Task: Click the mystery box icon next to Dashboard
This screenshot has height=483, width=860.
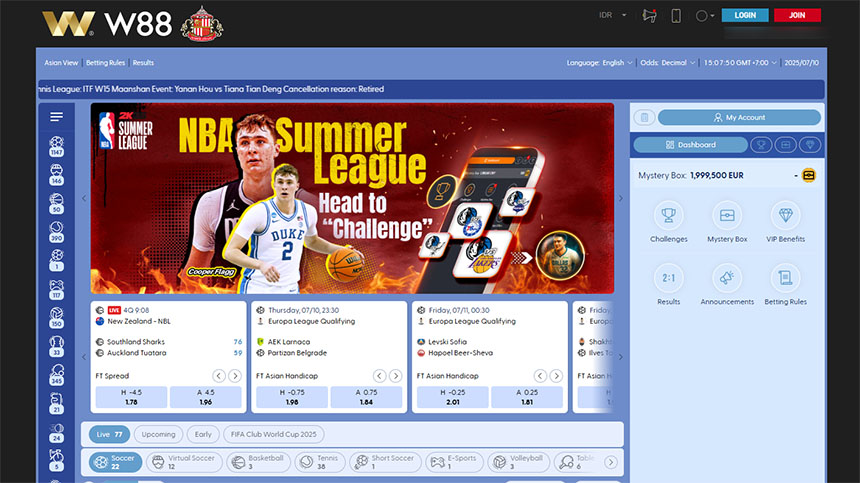Action: point(785,145)
